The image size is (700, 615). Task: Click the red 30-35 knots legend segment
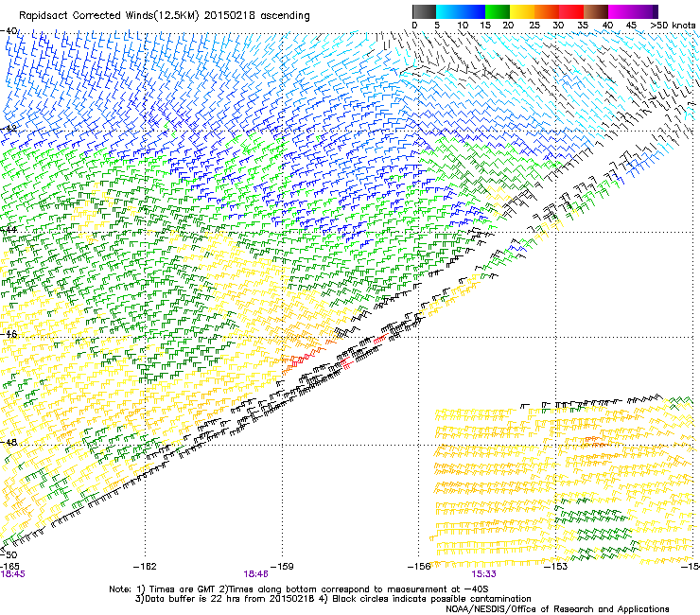(x=571, y=11)
